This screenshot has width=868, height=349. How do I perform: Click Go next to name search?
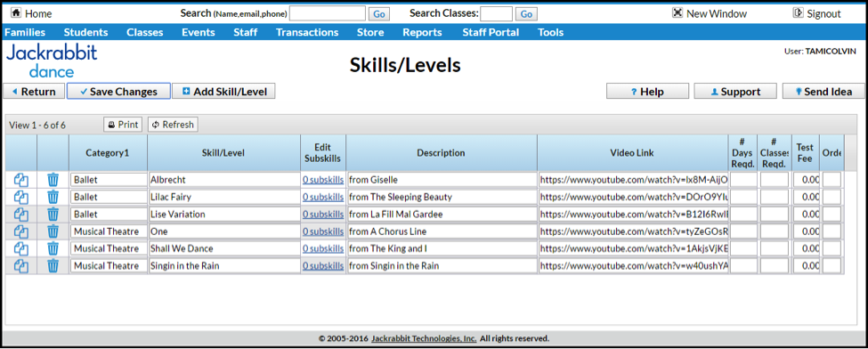pos(379,14)
